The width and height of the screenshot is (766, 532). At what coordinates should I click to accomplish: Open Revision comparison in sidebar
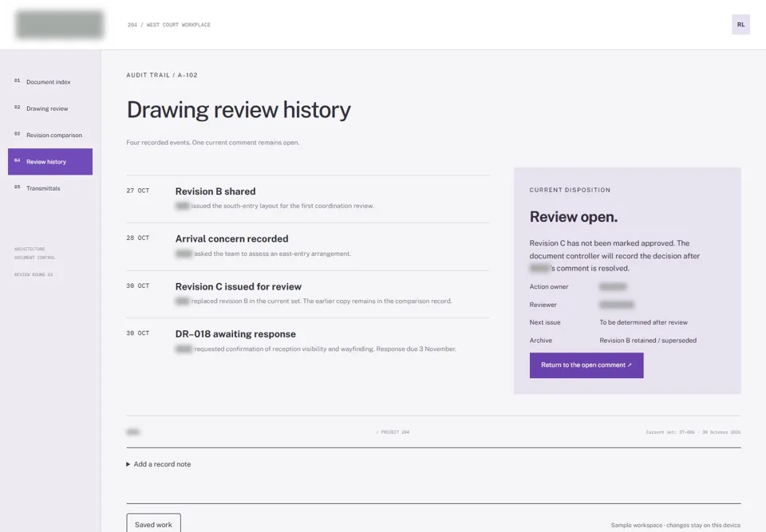coord(49,136)
